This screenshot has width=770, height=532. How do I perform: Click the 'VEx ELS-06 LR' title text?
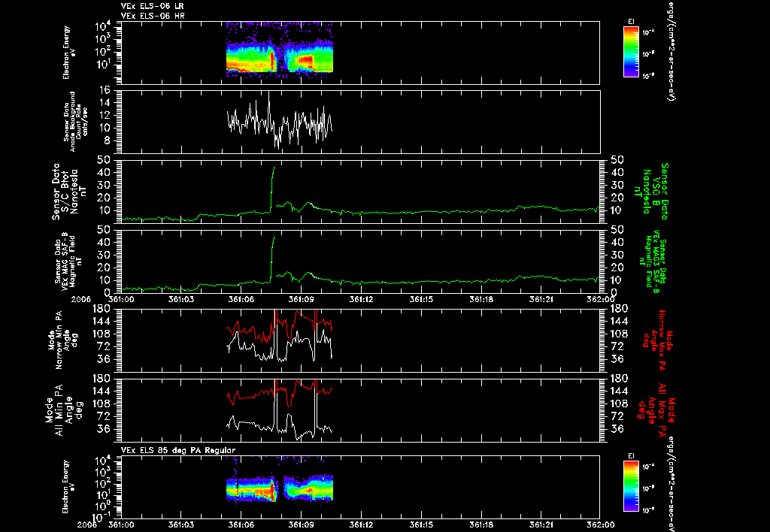tap(152, 6)
